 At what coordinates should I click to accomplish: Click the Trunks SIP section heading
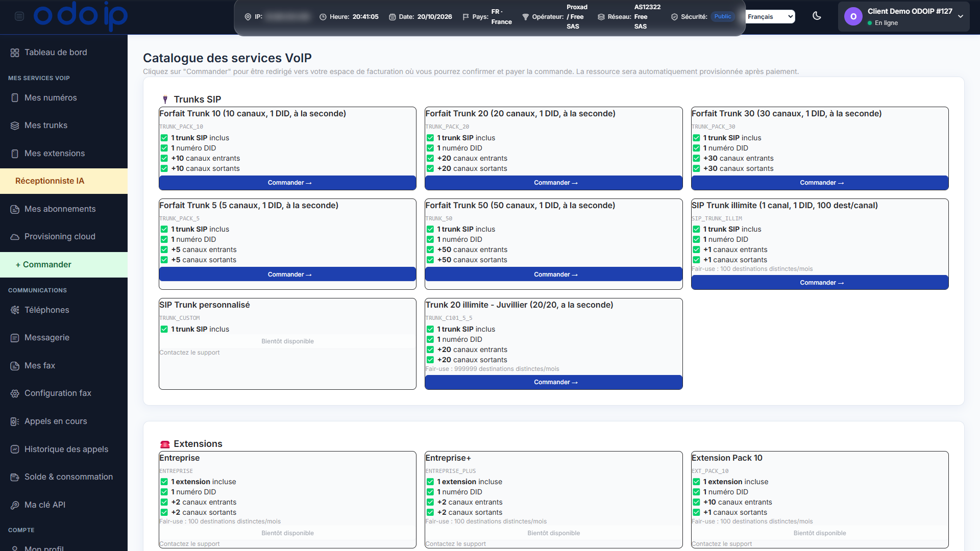click(x=197, y=99)
